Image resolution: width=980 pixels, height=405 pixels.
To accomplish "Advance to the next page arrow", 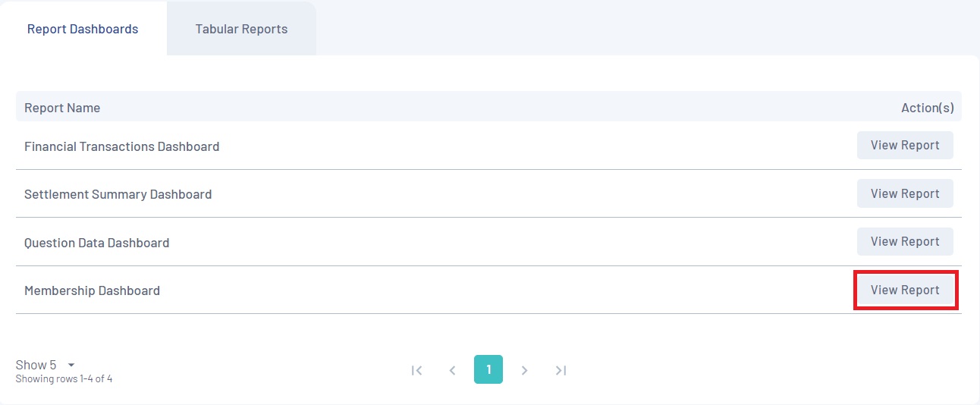I will (x=524, y=370).
